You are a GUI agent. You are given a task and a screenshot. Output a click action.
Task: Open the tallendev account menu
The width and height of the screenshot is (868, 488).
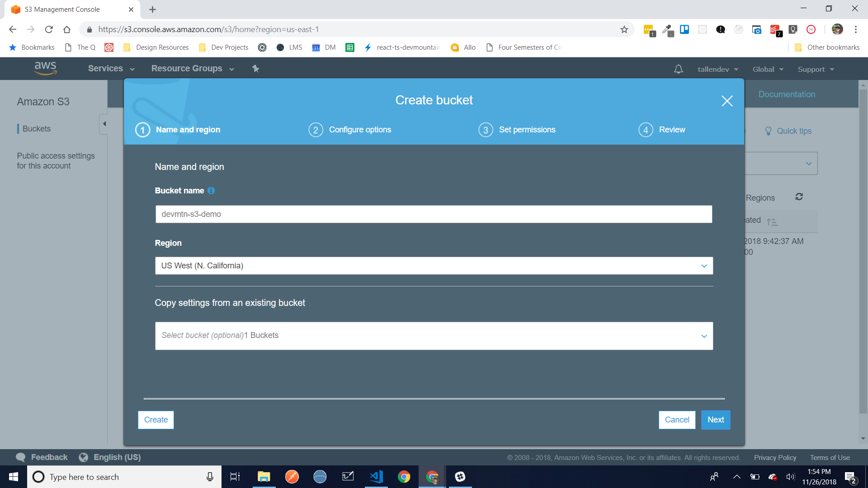click(717, 69)
